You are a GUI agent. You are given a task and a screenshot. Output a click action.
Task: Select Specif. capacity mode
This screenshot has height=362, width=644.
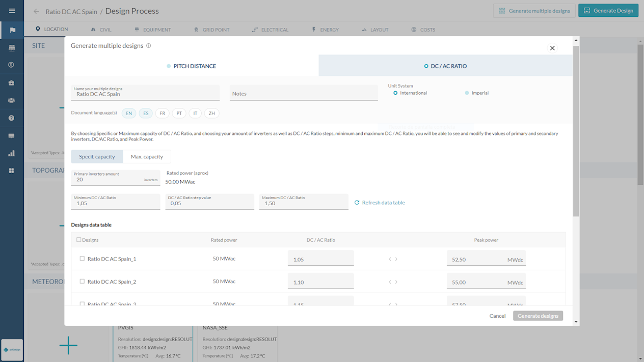pyautogui.click(x=97, y=157)
